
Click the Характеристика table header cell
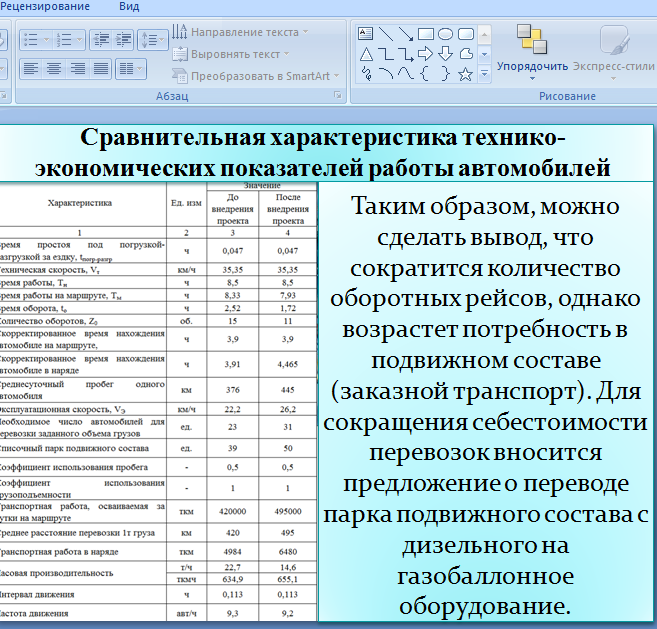[x=80, y=203]
